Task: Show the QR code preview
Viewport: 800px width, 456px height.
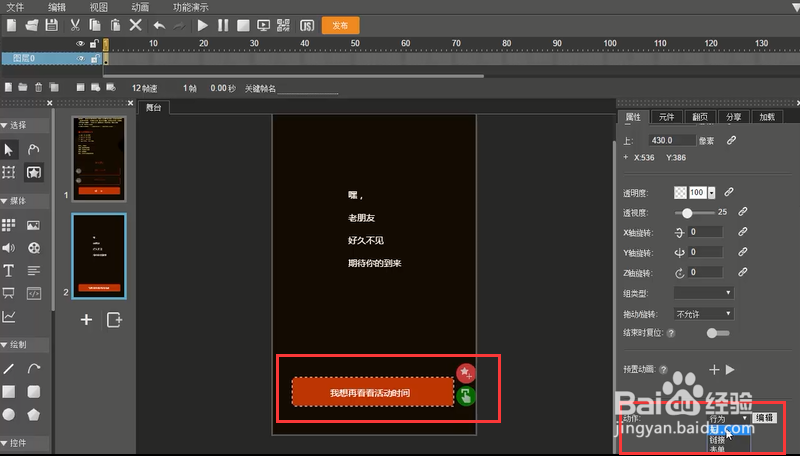Action: pos(283,25)
